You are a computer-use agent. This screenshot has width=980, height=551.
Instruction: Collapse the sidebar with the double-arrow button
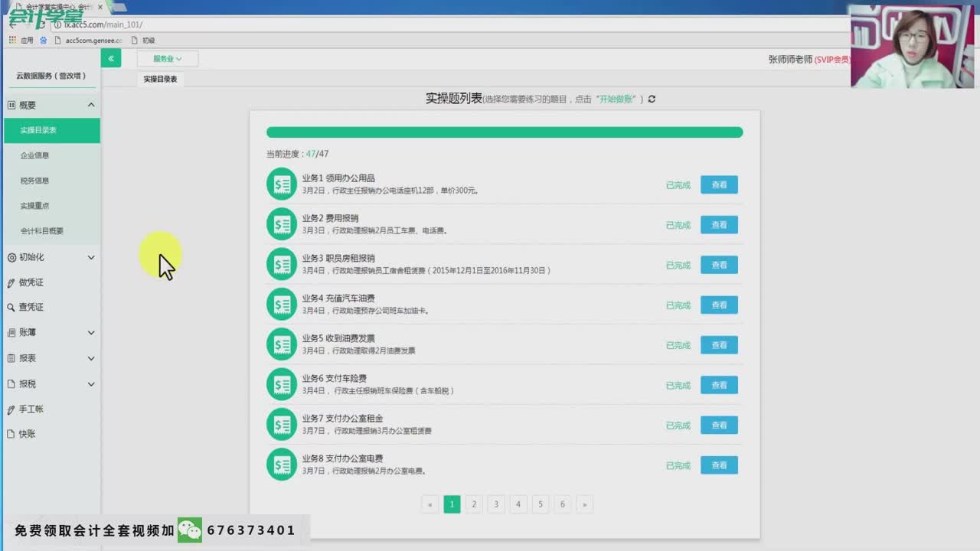(x=110, y=58)
